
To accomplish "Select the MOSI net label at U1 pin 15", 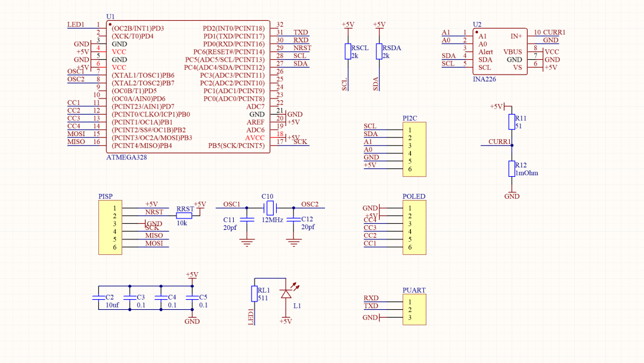I will click(x=76, y=134).
